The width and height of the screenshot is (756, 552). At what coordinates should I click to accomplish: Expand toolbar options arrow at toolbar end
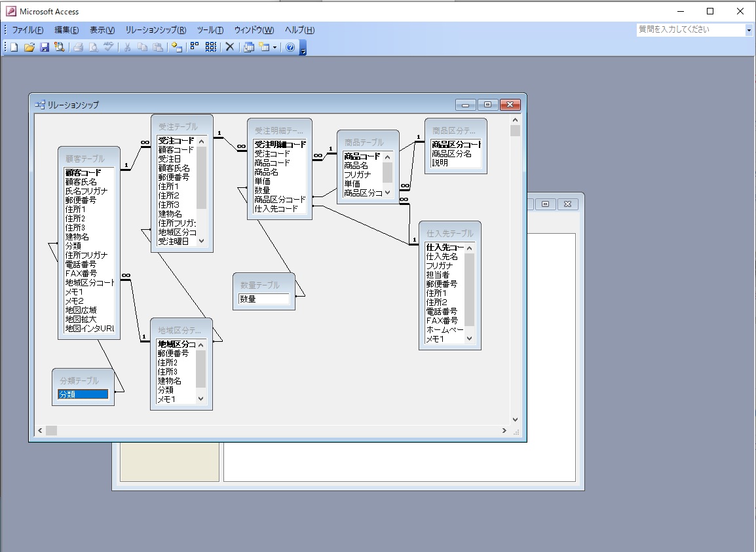(x=303, y=49)
